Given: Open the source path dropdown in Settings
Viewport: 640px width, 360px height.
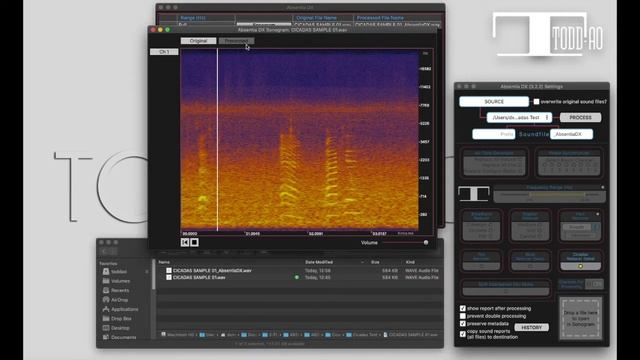Looking at the screenshot, I should click(x=519, y=118).
